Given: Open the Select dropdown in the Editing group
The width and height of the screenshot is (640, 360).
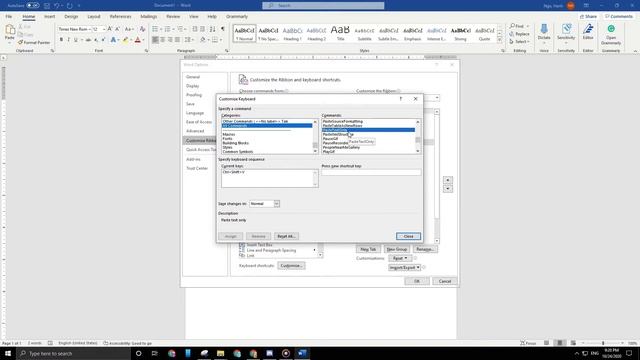Looking at the screenshot, I should (519, 42).
